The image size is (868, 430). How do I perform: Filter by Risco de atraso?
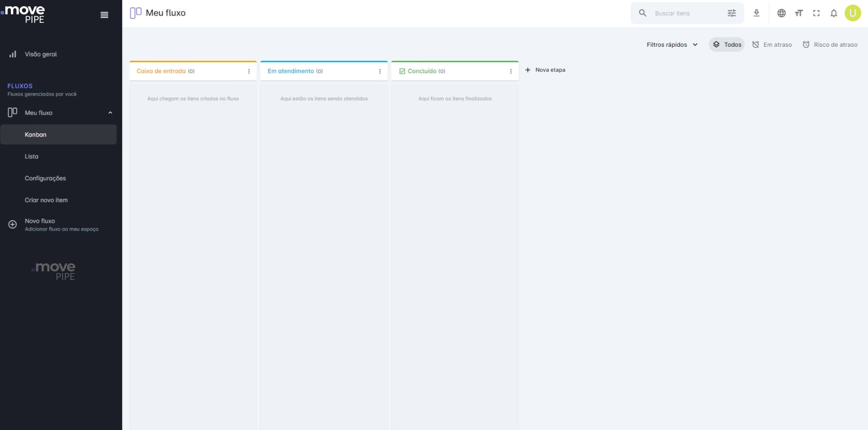pos(830,45)
